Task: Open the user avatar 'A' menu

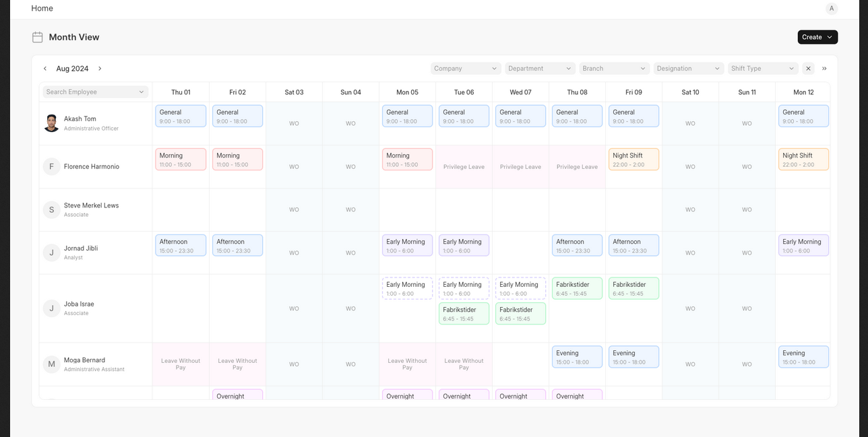Action: tap(832, 8)
